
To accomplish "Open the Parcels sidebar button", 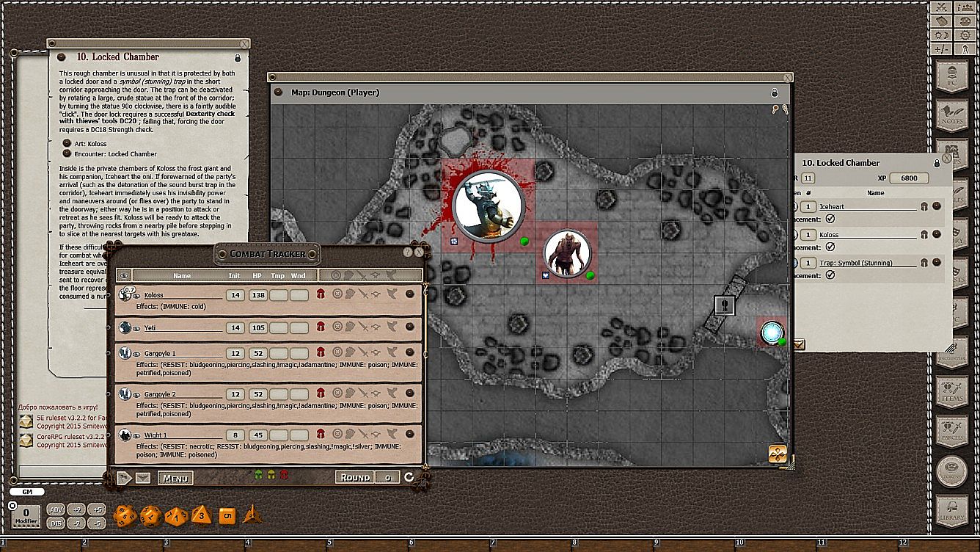I will coord(951,432).
